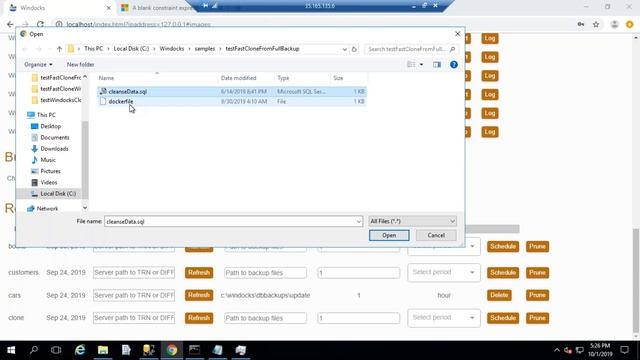This screenshot has width=640, height=360.
Task: Expand the File name history dropdown
Action: 359,221
